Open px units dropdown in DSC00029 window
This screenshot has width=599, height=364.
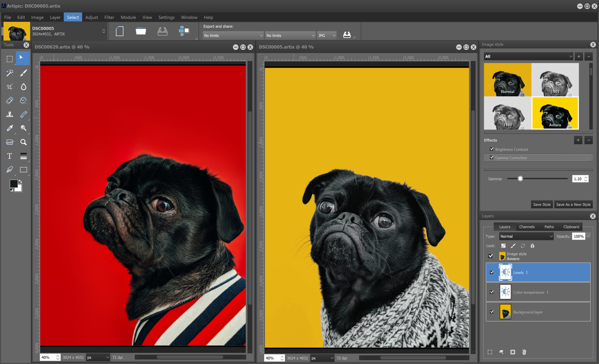point(98,357)
